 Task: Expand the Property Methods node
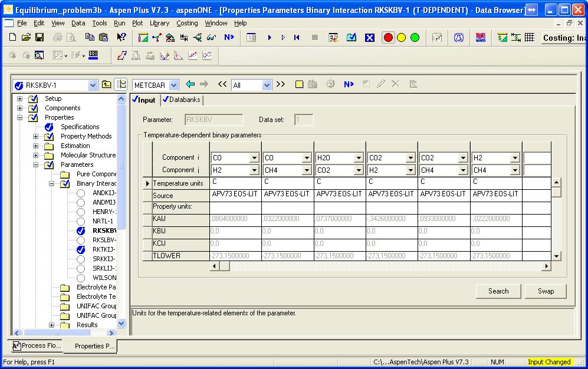(35, 136)
